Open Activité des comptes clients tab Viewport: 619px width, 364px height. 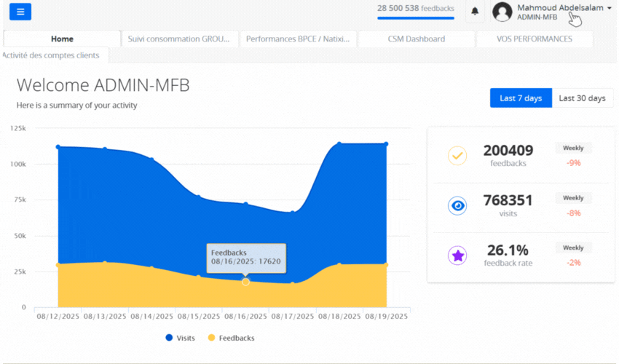click(54, 55)
